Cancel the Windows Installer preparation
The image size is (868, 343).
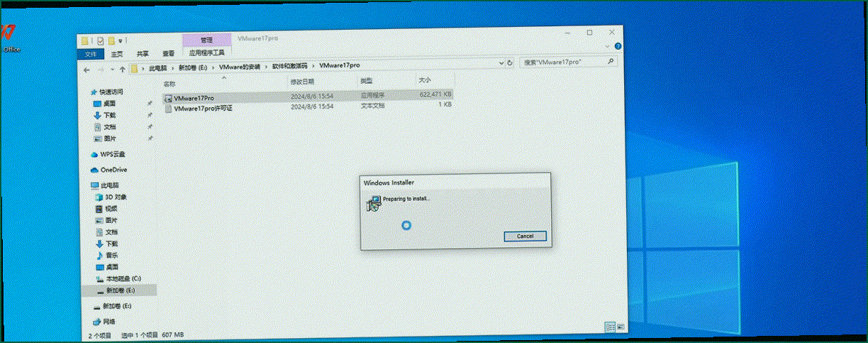pos(525,236)
